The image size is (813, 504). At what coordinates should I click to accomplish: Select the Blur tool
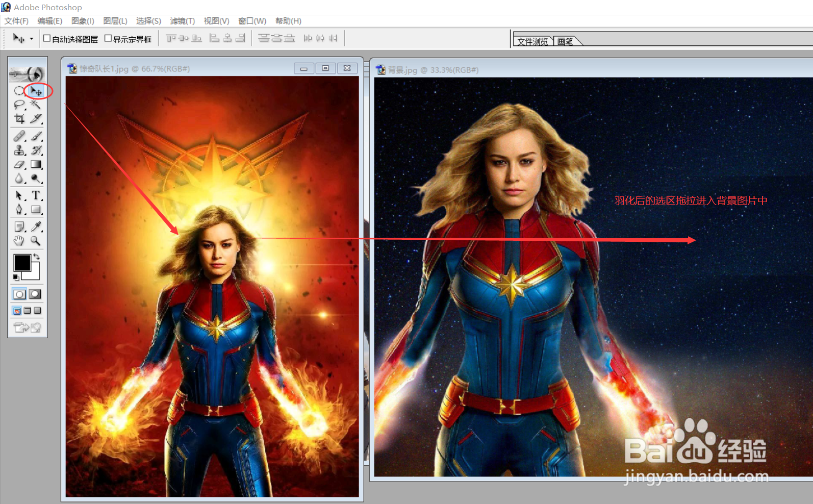click(19, 179)
